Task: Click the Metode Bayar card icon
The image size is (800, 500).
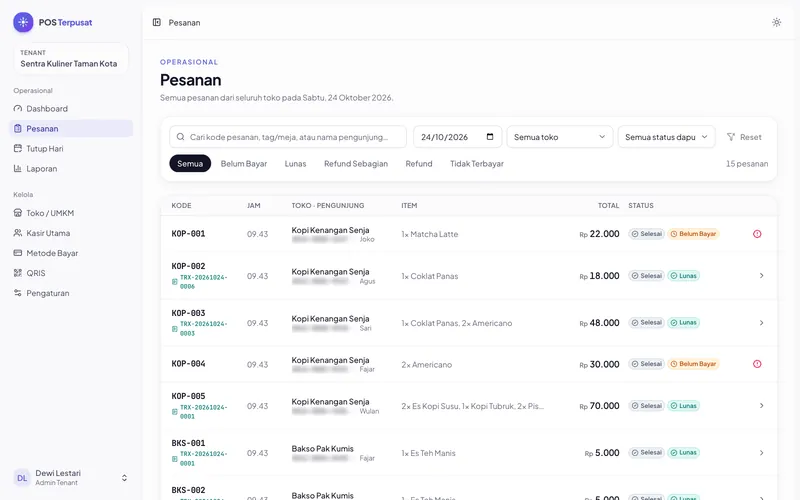Action: 18,253
